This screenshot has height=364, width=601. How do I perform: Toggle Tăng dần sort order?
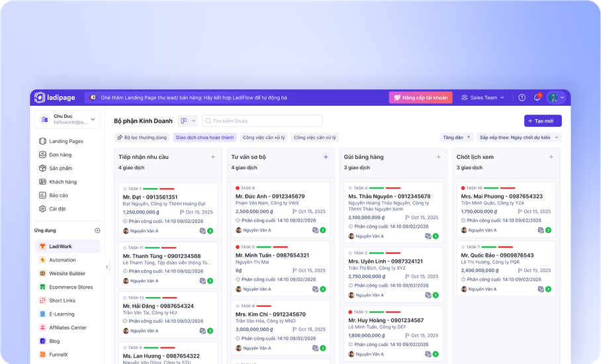(457, 138)
